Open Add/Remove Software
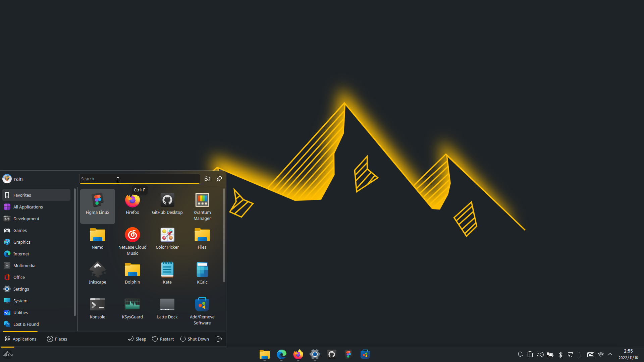Image resolution: width=644 pixels, height=362 pixels. point(202,311)
